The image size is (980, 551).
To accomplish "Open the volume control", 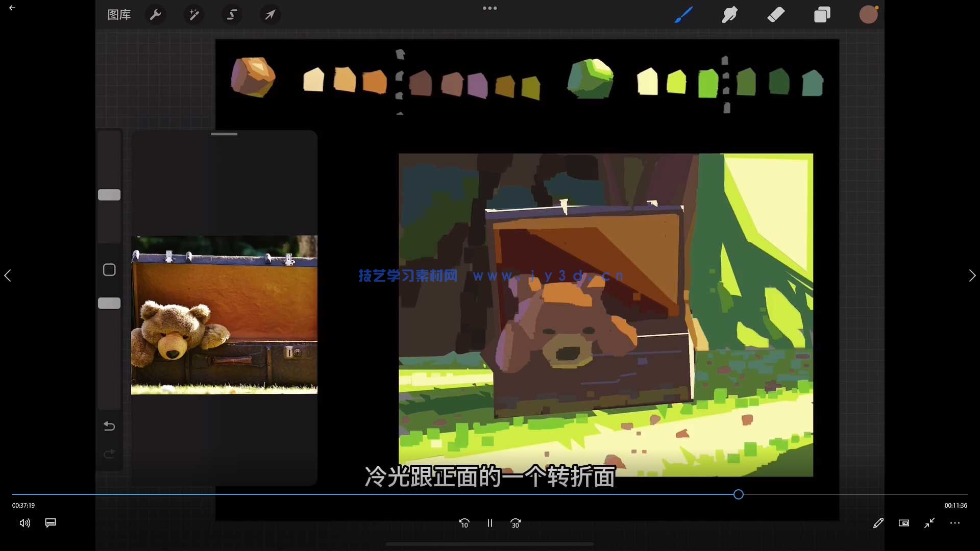I will [24, 523].
